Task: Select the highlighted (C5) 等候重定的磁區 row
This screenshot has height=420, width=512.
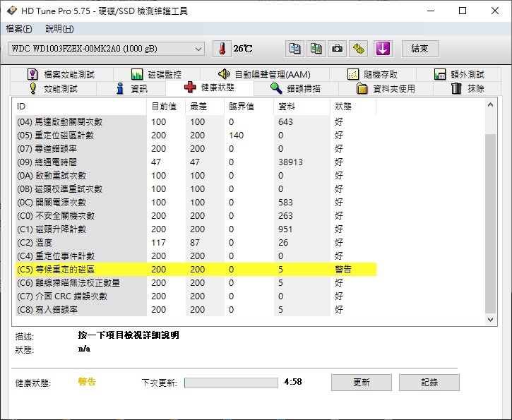Action: [196, 269]
